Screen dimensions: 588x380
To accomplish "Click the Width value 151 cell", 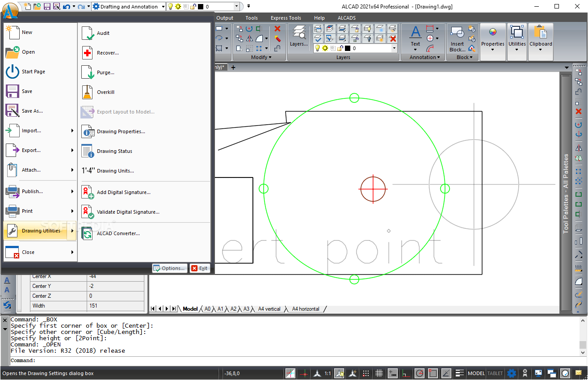I will 116,306.
